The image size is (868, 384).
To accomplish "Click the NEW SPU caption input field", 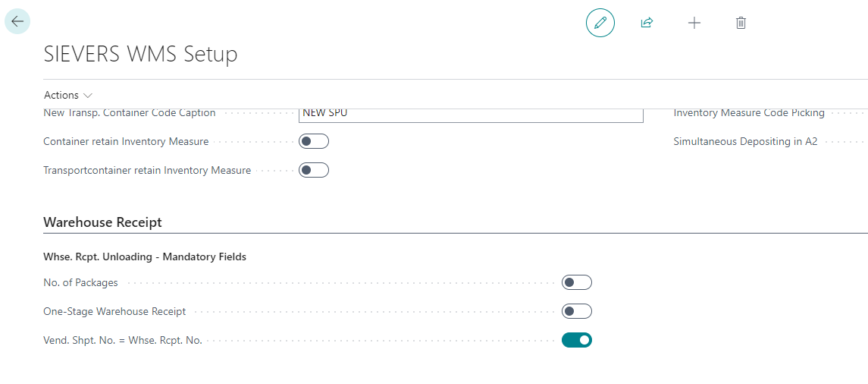I will [470, 113].
